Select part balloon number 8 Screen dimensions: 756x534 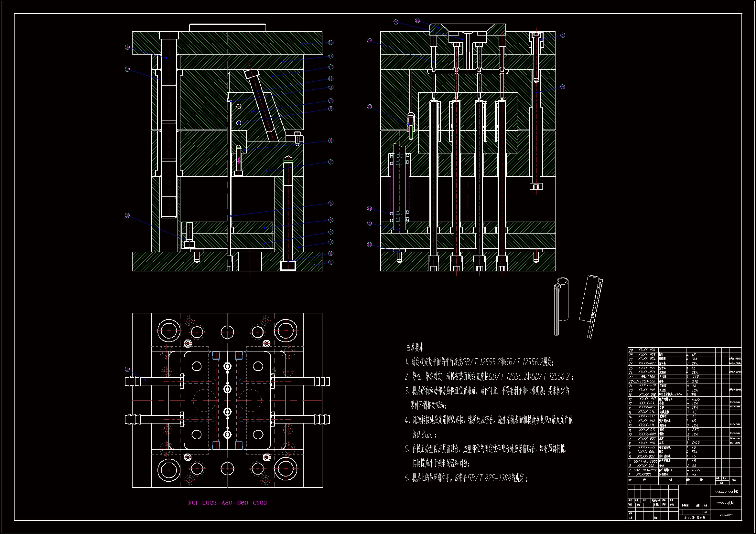(331, 141)
